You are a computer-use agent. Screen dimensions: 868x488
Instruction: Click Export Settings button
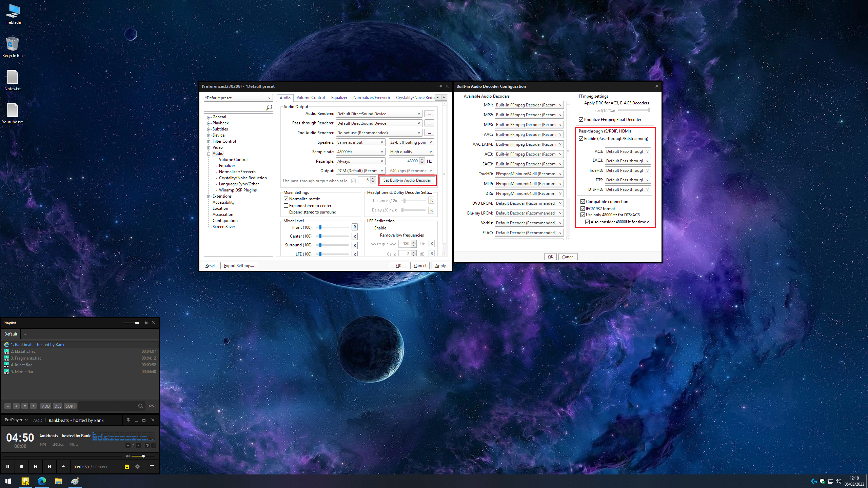pos(239,266)
